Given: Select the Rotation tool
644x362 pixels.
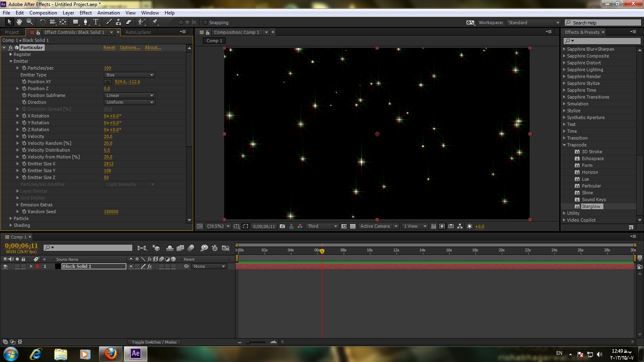Looking at the screenshot, I should tap(43, 22).
